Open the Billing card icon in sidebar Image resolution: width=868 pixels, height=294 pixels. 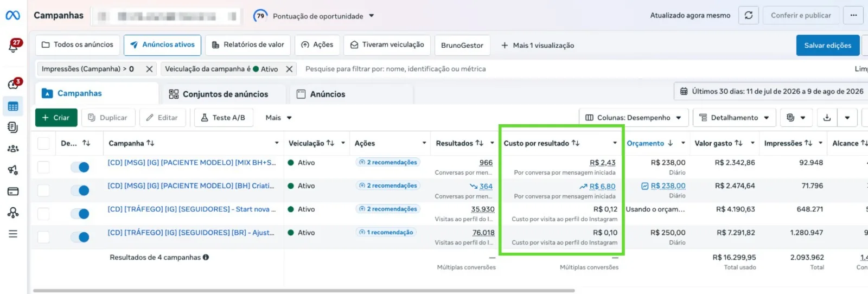click(13, 191)
